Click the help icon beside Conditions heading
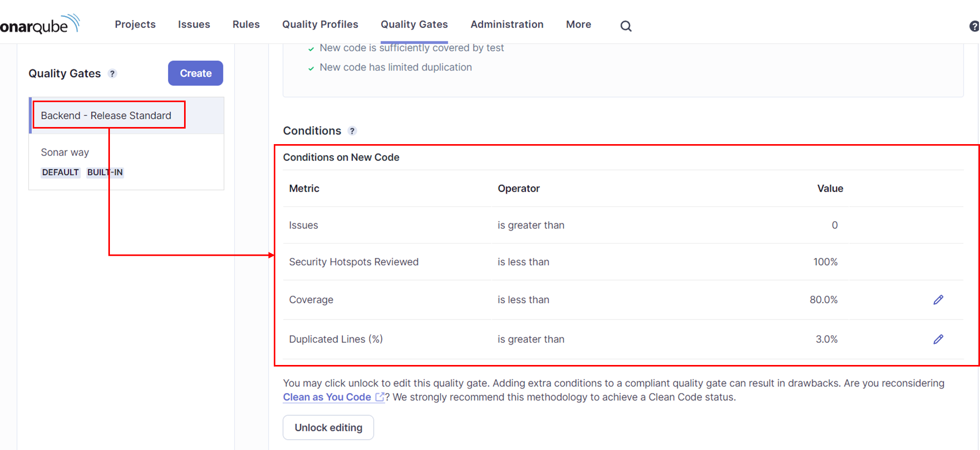Image resolution: width=980 pixels, height=450 pixels. (352, 131)
